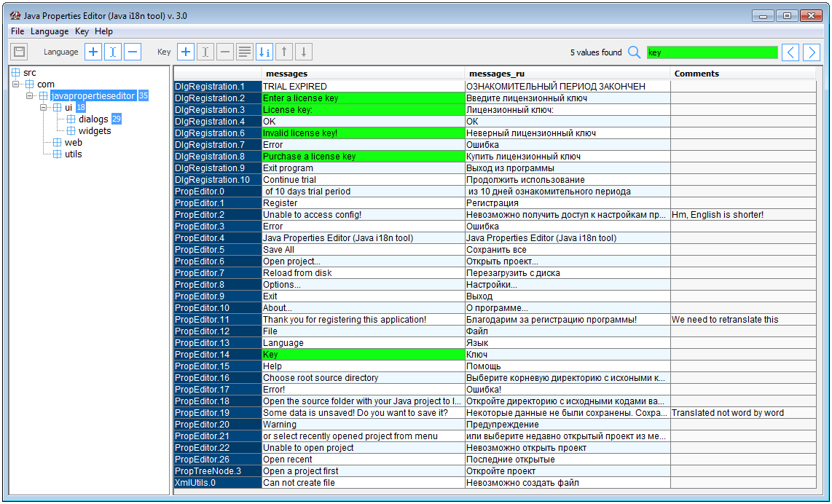Select the PropEditor.14 key row header
Screen dimensions: 832x504
[218, 355]
